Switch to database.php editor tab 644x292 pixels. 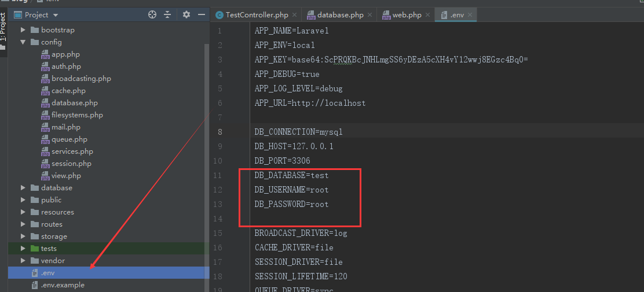(x=340, y=15)
